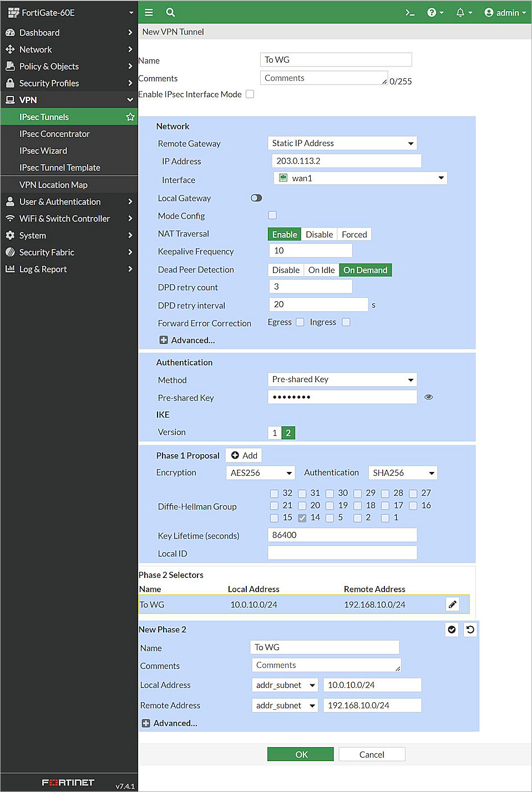The width and height of the screenshot is (532, 792).
Task: Open the CLI console from the top bar
Action: point(410,12)
